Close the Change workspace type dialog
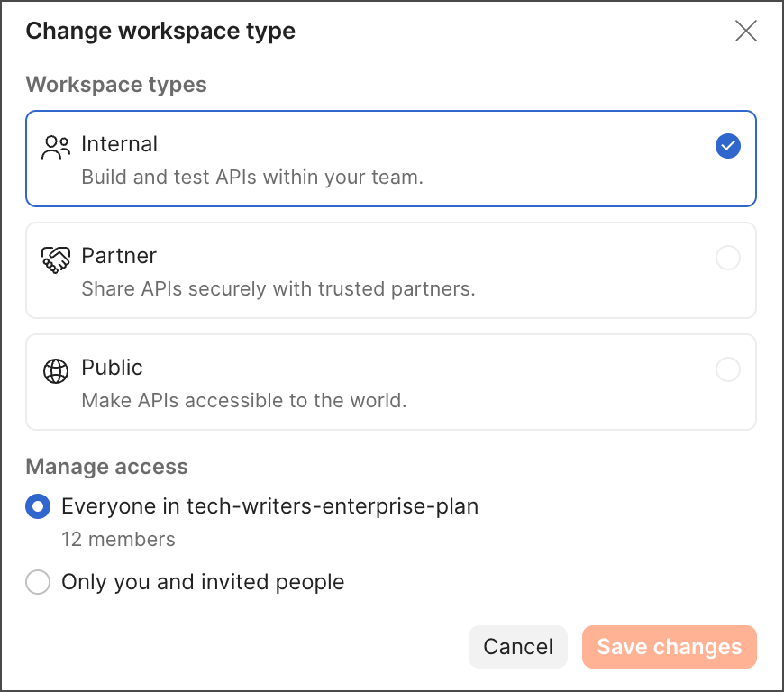Viewport: 784px width, 692px height. click(745, 31)
